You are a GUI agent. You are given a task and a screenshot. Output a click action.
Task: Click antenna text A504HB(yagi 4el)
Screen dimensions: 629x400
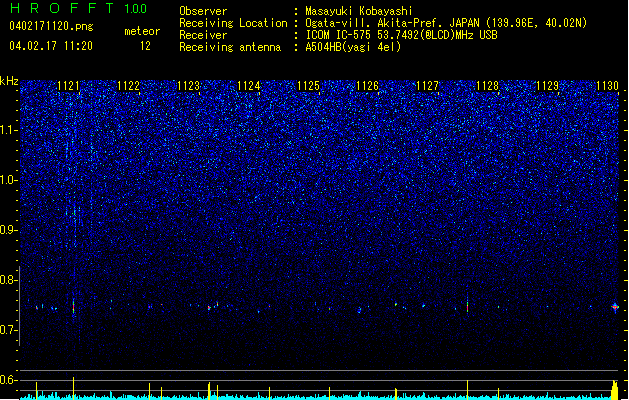tap(353, 47)
